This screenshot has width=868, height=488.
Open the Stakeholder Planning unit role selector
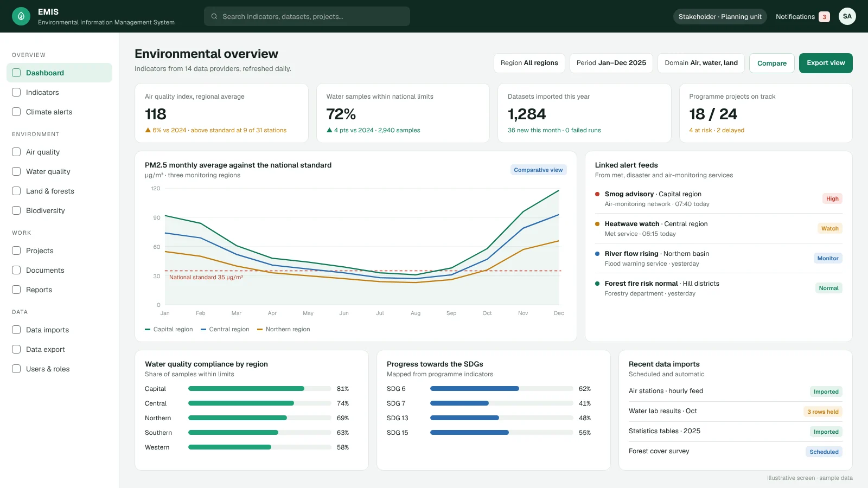[720, 17]
